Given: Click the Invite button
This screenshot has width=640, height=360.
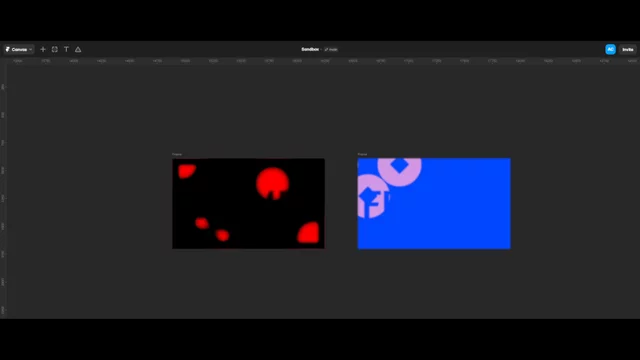Looking at the screenshot, I should 628,49.
